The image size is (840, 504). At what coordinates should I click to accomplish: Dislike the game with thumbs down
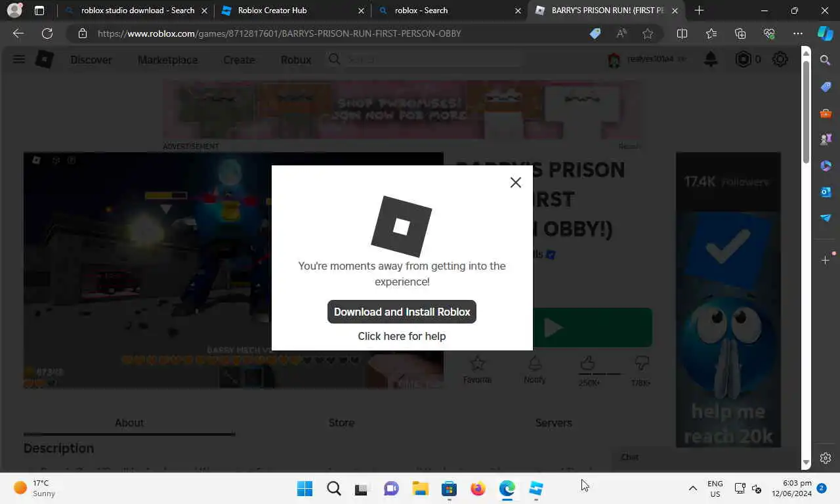(642, 363)
